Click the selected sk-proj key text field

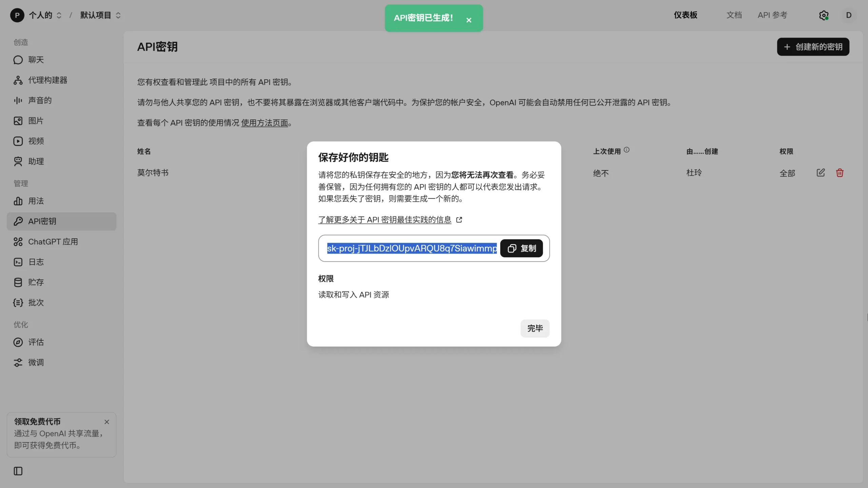pos(412,248)
